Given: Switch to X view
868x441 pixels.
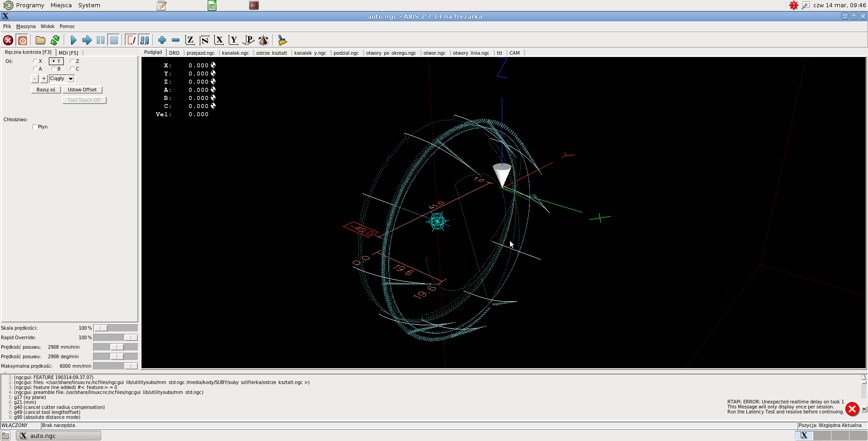Looking at the screenshot, I should coord(219,40).
